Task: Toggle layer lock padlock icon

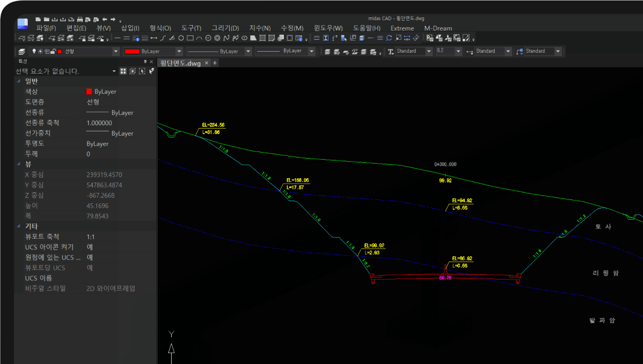Action: click(x=54, y=51)
